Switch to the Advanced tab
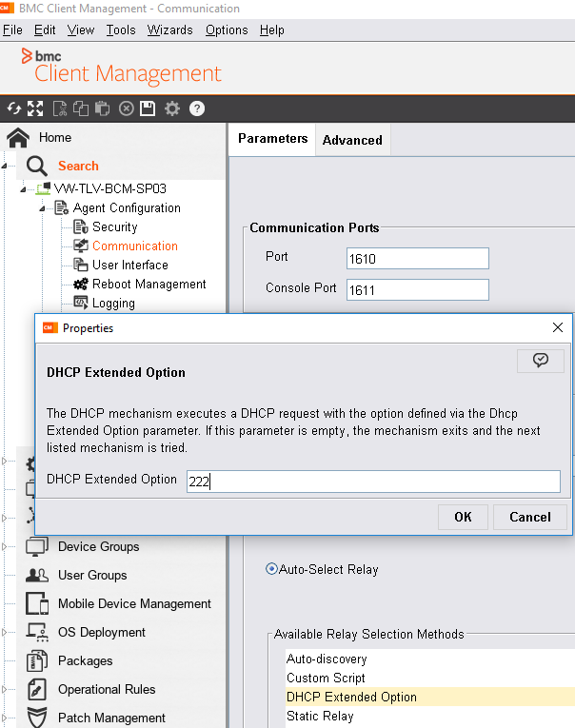 click(x=352, y=140)
